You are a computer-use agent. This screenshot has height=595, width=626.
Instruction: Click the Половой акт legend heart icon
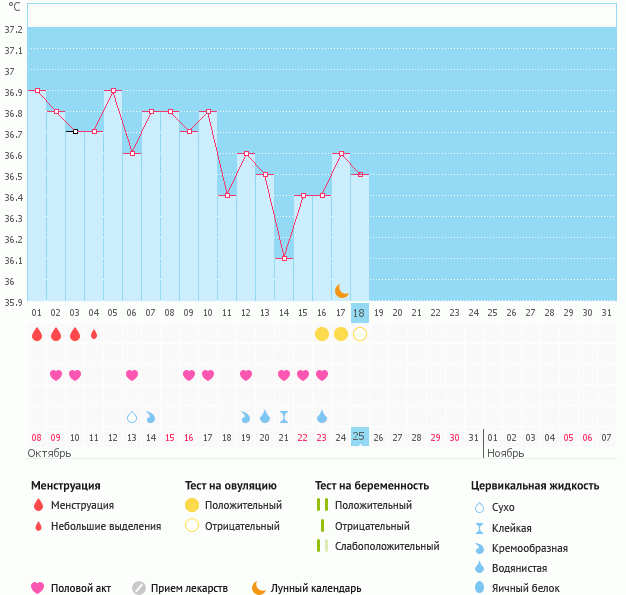click(38, 588)
